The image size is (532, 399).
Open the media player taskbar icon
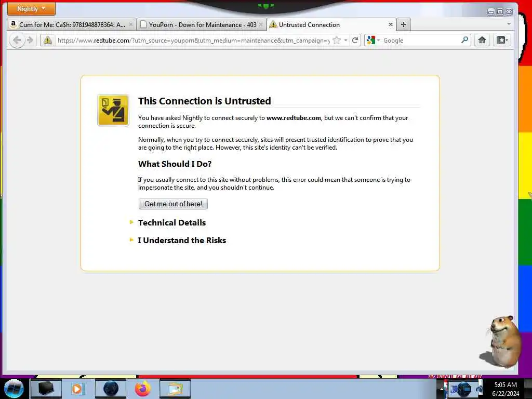[x=77, y=389]
